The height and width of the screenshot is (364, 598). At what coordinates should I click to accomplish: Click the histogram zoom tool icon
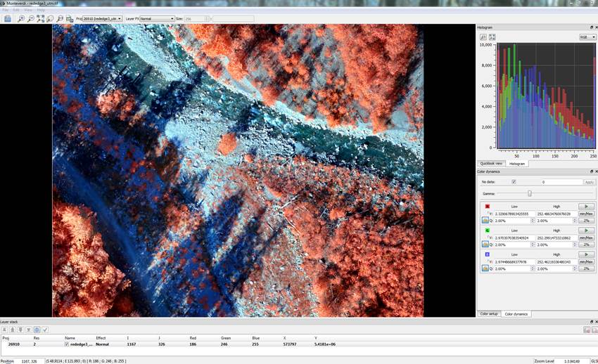point(483,37)
